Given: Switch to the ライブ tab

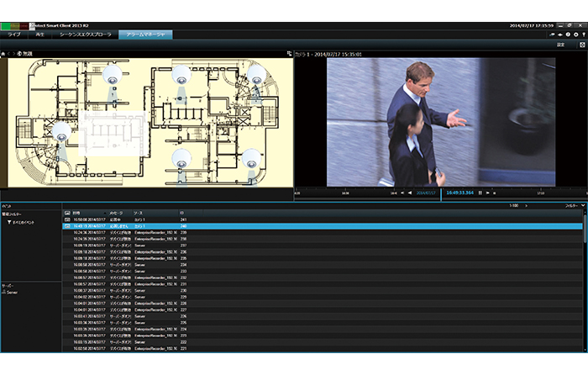Looking at the screenshot, I should pos(14,35).
